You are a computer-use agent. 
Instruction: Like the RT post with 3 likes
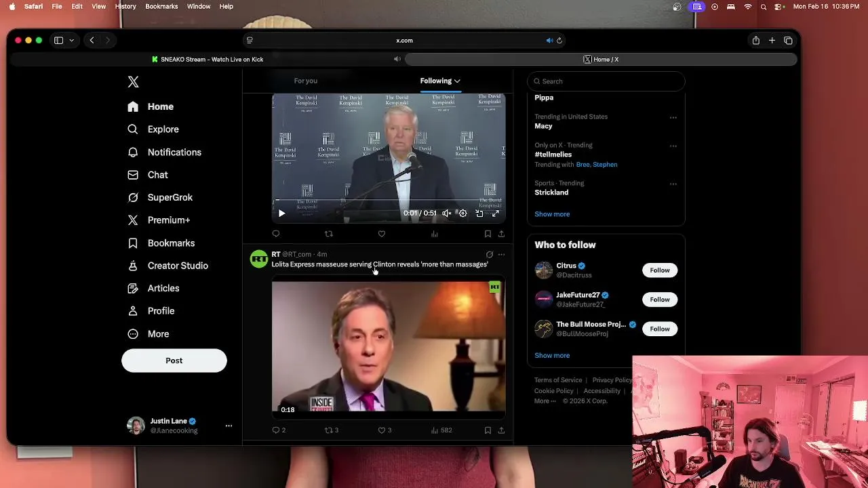tap(384, 430)
